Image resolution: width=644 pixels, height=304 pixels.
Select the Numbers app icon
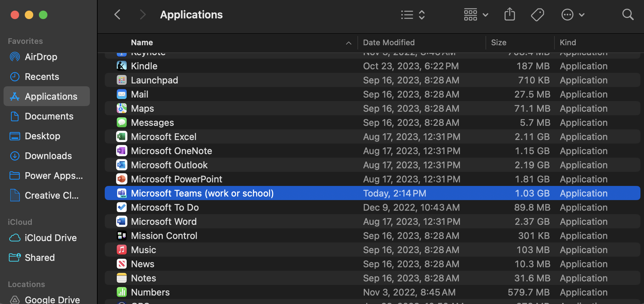(x=121, y=292)
